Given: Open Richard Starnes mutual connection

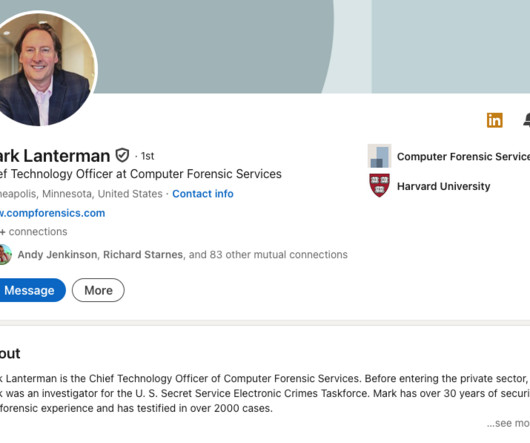Looking at the screenshot, I should pos(143,254).
